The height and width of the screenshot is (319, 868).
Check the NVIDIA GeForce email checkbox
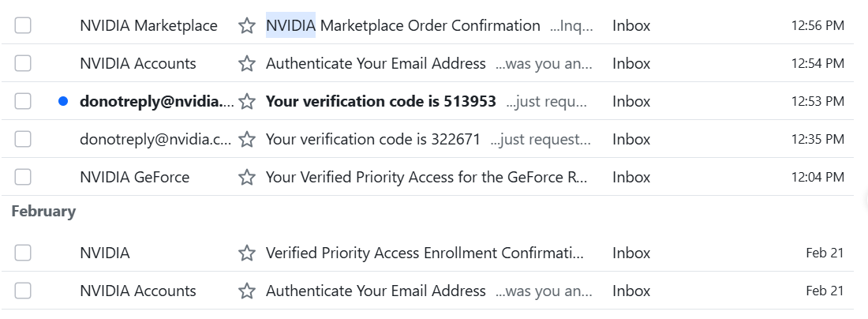point(23,177)
